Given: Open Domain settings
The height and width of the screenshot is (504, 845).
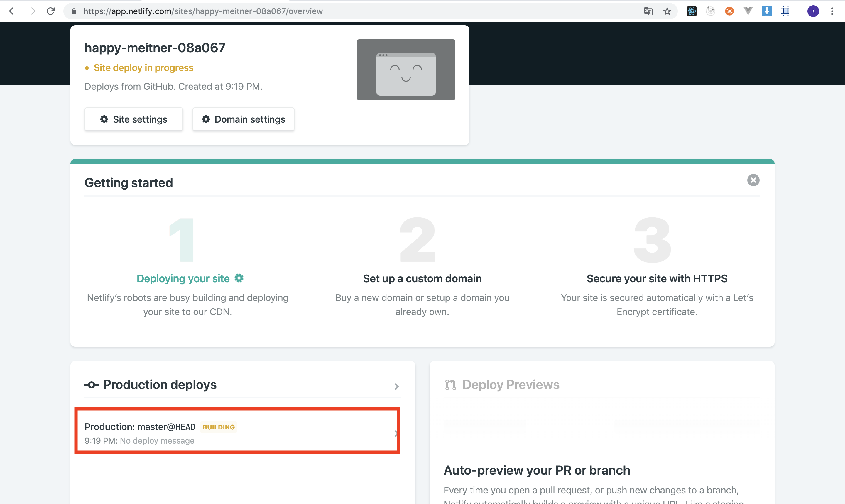Looking at the screenshot, I should (x=243, y=119).
